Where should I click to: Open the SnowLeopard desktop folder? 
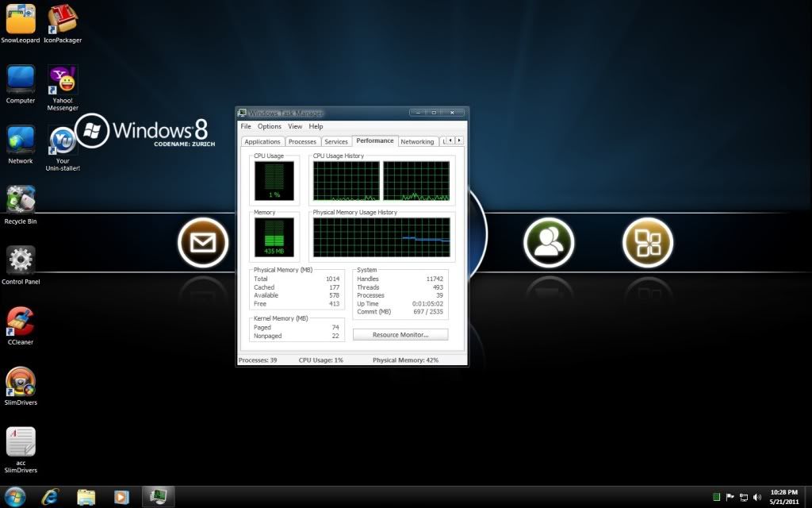click(x=20, y=23)
